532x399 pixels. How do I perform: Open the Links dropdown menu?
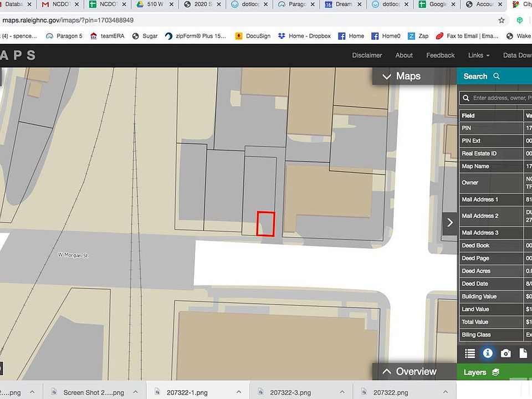(x=479, y=55)
